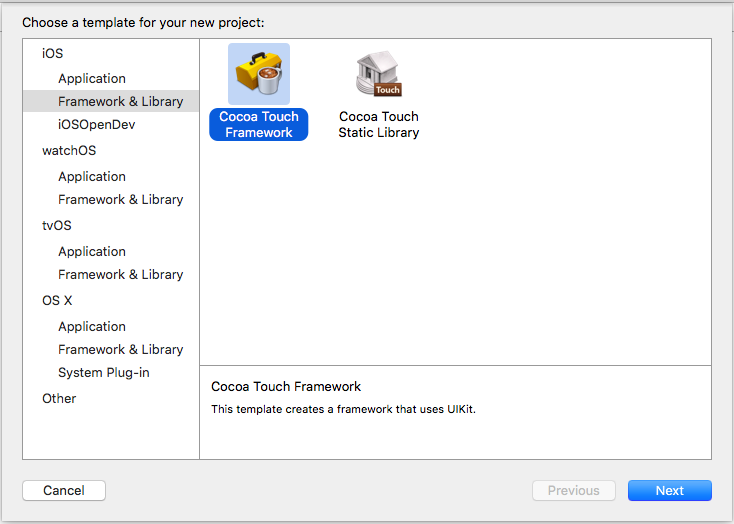Viewport: 734px width, 524px height.
Task: Open Application templates under iOS
Action: 92,78
